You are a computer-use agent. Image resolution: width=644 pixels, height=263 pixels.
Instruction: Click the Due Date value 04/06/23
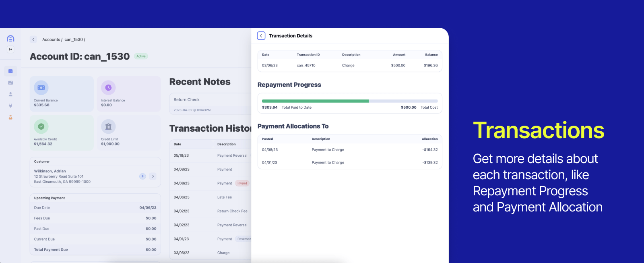point(148,208)
